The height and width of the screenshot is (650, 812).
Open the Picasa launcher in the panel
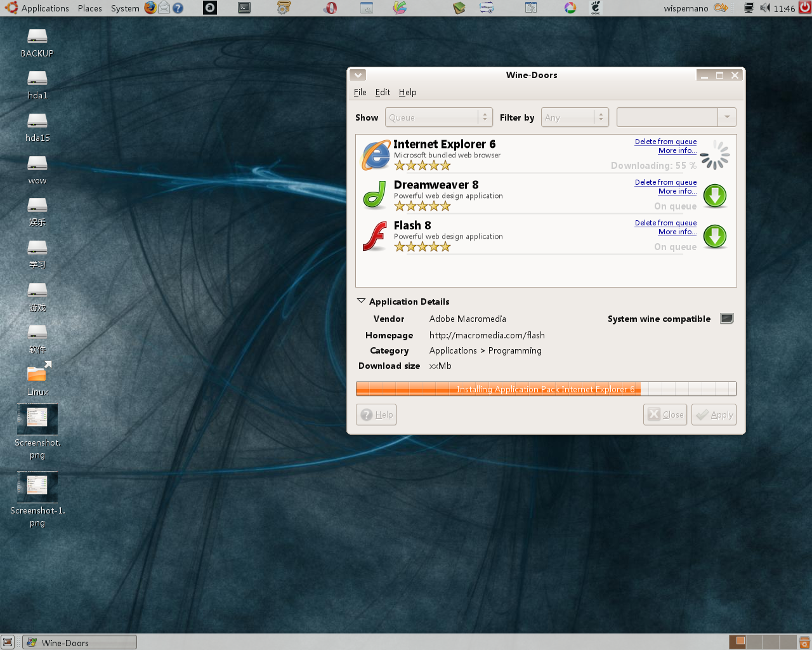coord(570,8)
